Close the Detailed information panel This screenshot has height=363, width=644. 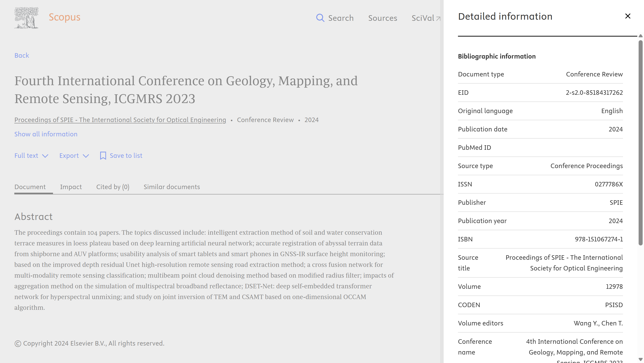click(x=627, y=16)
